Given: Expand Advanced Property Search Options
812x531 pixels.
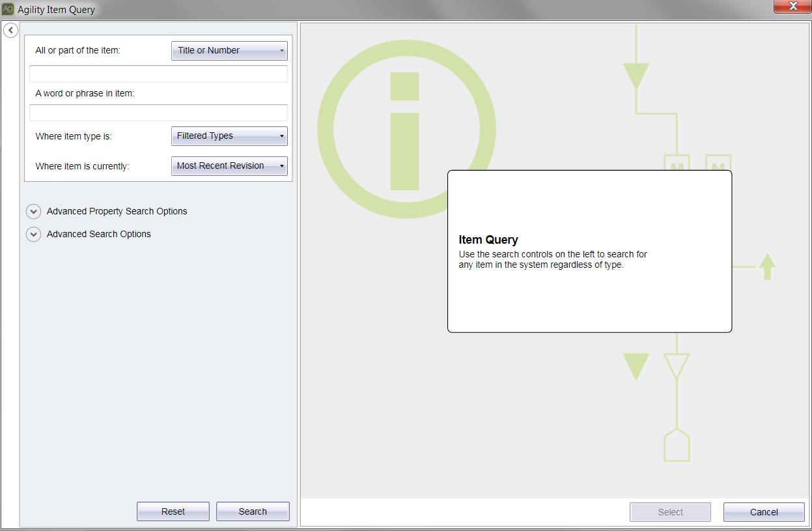Looking at the screenshot, I should coord(33,212).
